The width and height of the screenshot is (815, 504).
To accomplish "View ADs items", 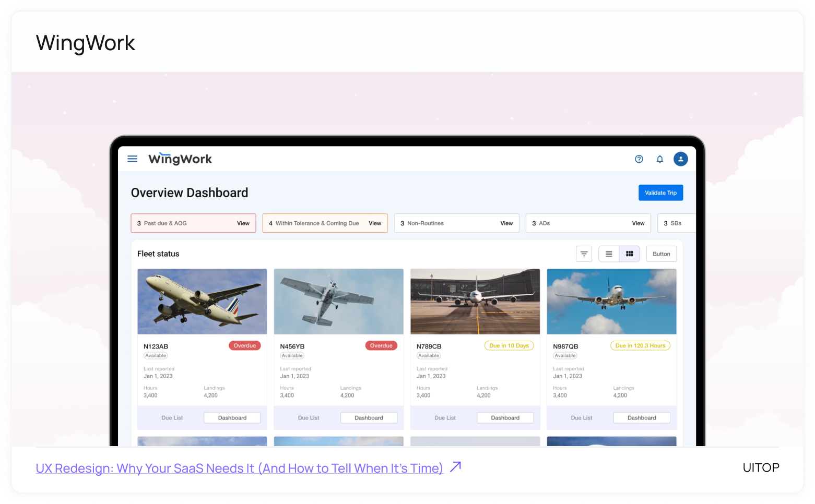I will coord(638,223).
